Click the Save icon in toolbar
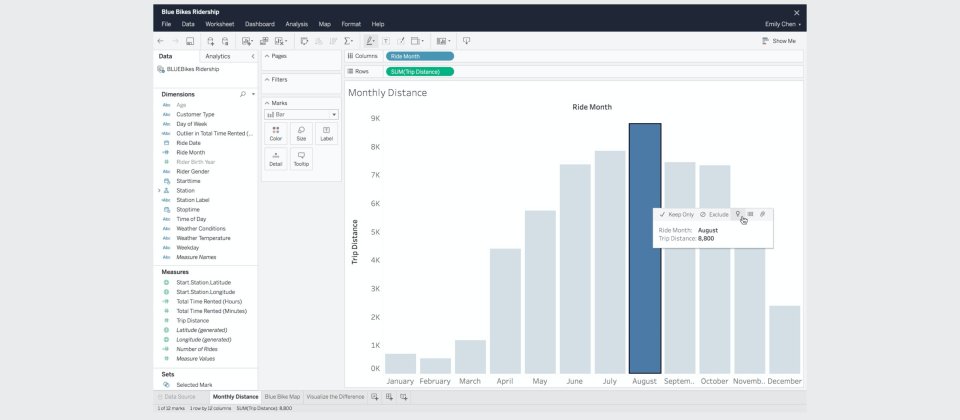This screenshot has height=420, width=960. 190,41
